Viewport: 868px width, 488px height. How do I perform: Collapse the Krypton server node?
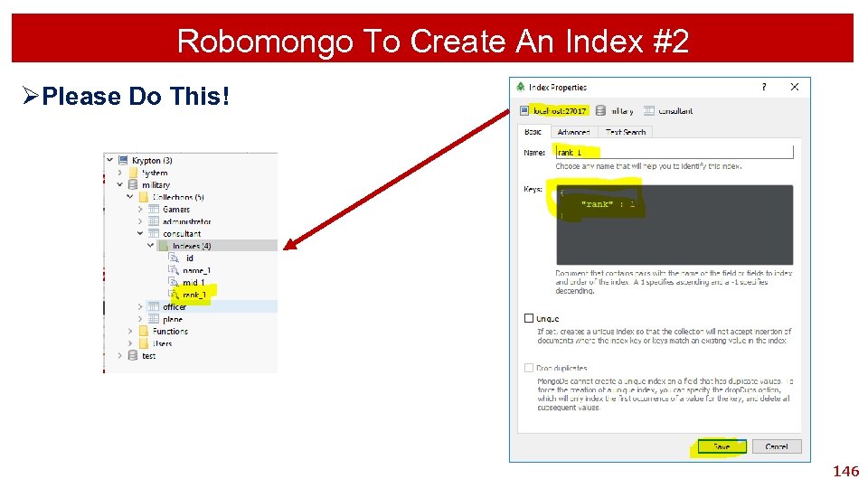[109, 160]
